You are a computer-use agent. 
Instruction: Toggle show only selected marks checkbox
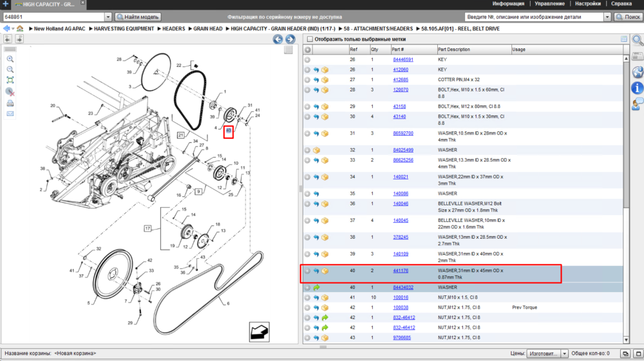(x=310, y=39)
